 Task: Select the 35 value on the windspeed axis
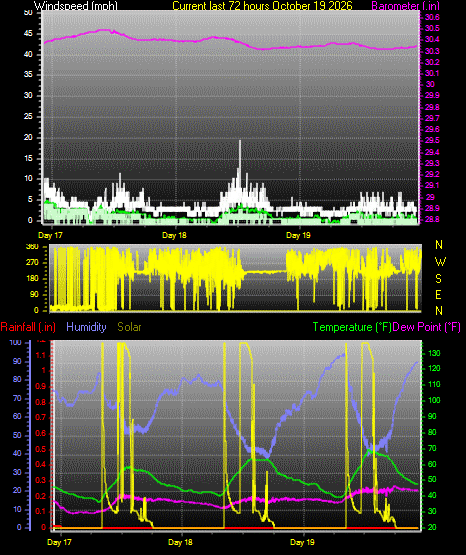(x=28, y=75)
